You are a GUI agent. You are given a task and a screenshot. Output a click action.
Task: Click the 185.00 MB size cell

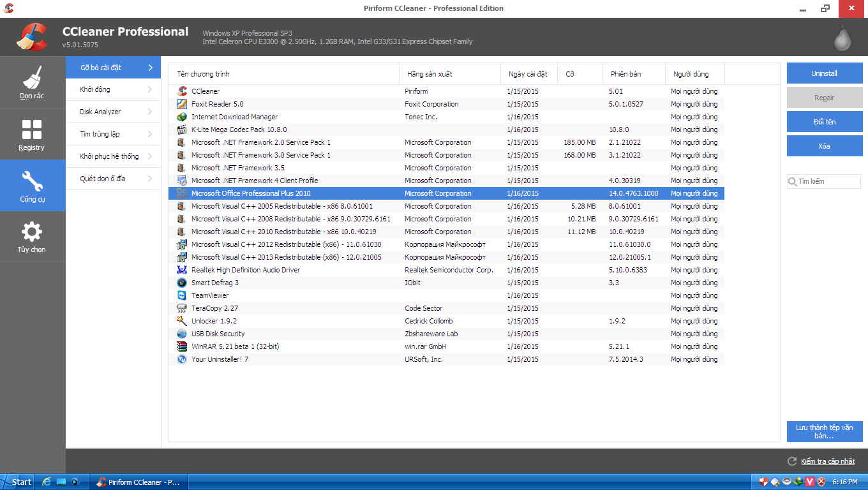[x=580, y=142]
